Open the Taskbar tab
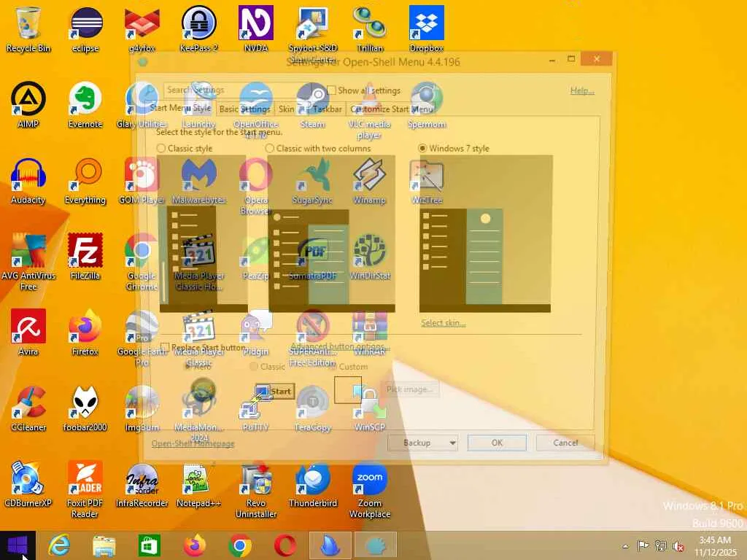Screen dimensions: 747x560 (327, 109)
